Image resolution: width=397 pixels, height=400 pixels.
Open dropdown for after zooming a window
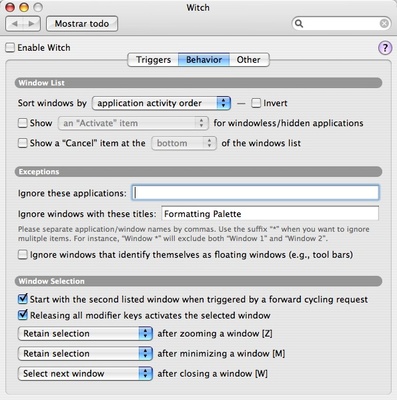click(85, 334)
